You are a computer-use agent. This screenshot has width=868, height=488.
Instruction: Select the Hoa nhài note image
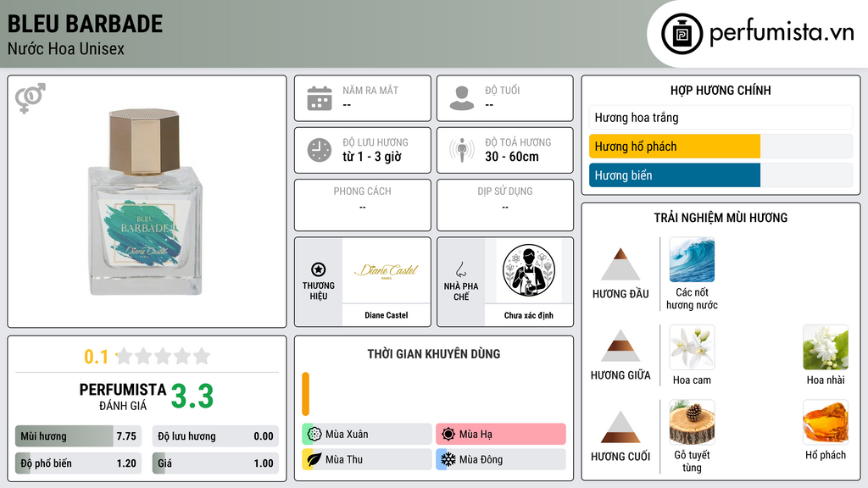(826, 347)
